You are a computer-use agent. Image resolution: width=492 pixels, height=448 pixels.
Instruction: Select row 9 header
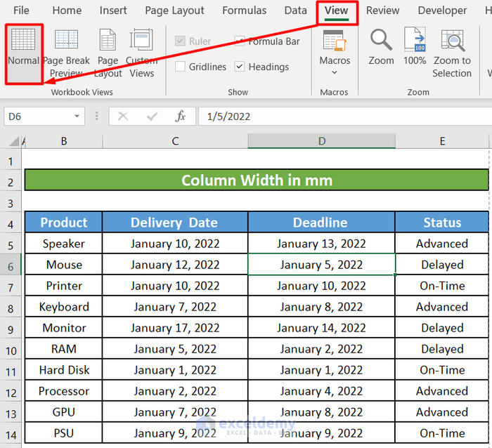click(11, 328)
